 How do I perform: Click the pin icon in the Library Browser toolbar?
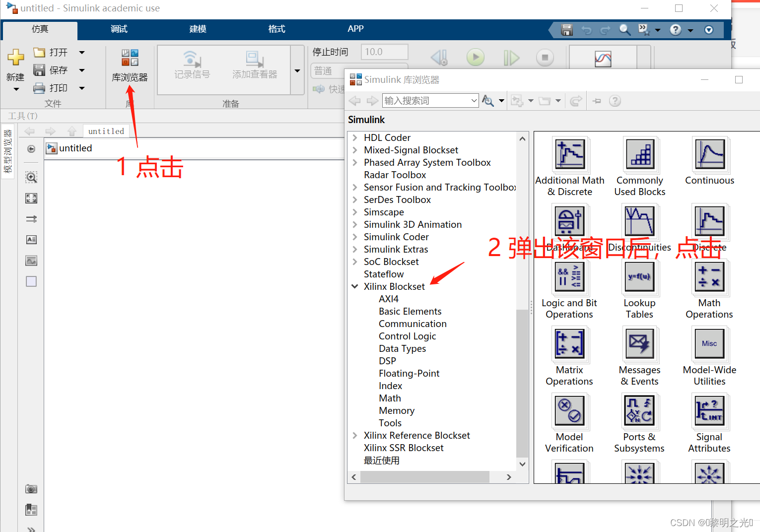click(x=597, y=101)
